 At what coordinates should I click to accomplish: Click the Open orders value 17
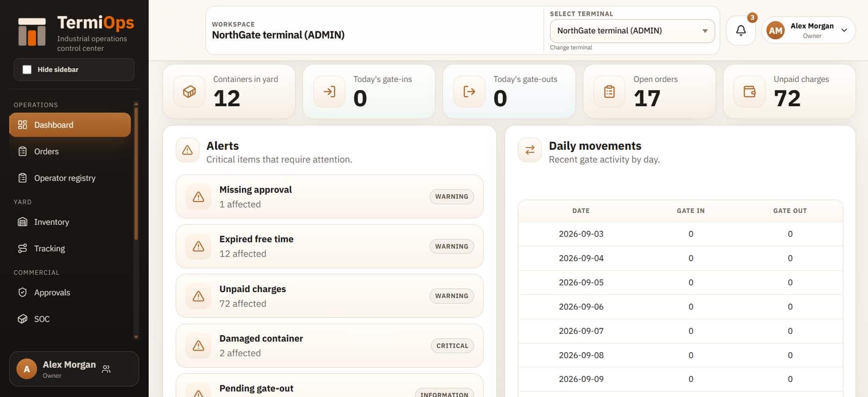[647, 98]
